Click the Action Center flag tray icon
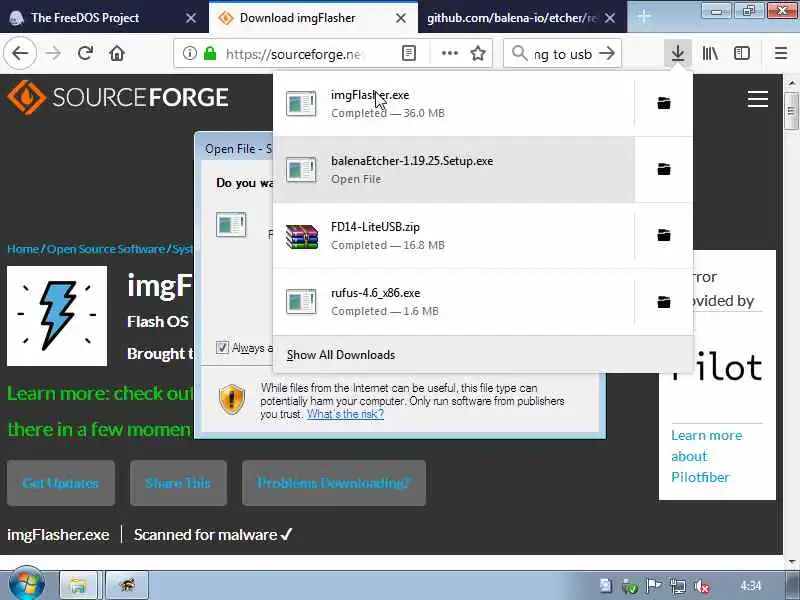 coord(654,586)
